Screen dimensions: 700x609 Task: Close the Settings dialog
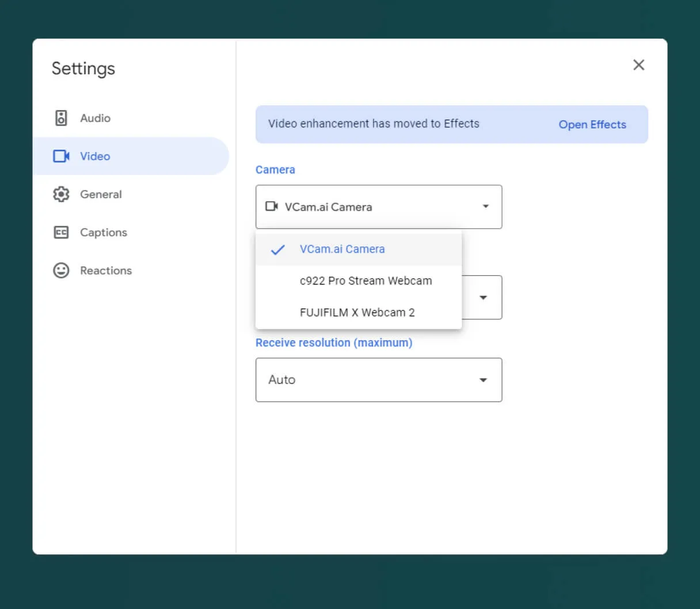[x=638, y=65]
